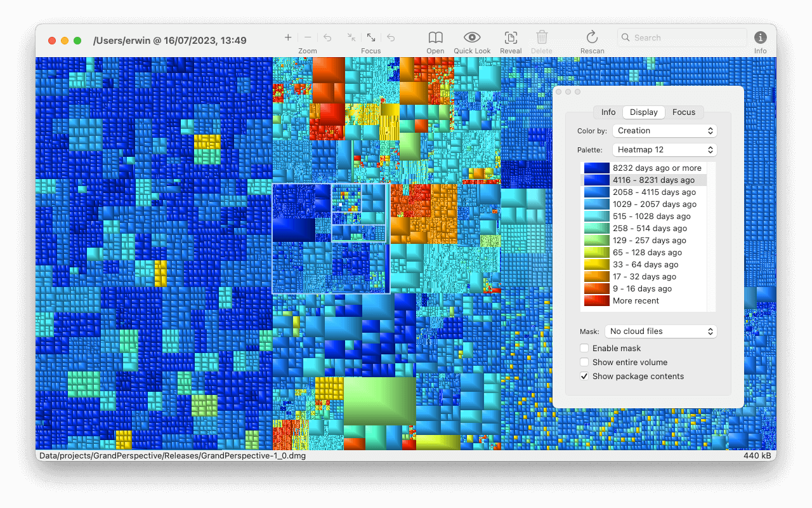Image resolution: width=812 pixels, height=508 pixels.
Task: Click the zoom out minus icon
Action: coord(308,37)
